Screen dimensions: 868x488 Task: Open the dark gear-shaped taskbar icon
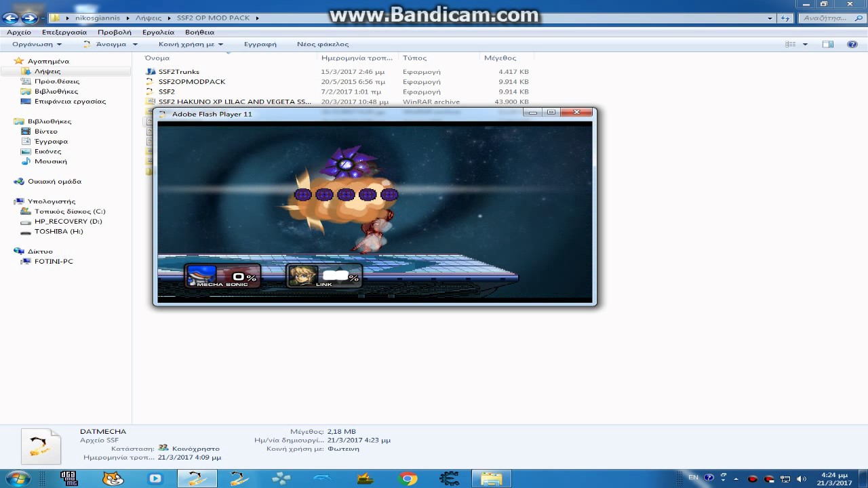pos(449,479)
